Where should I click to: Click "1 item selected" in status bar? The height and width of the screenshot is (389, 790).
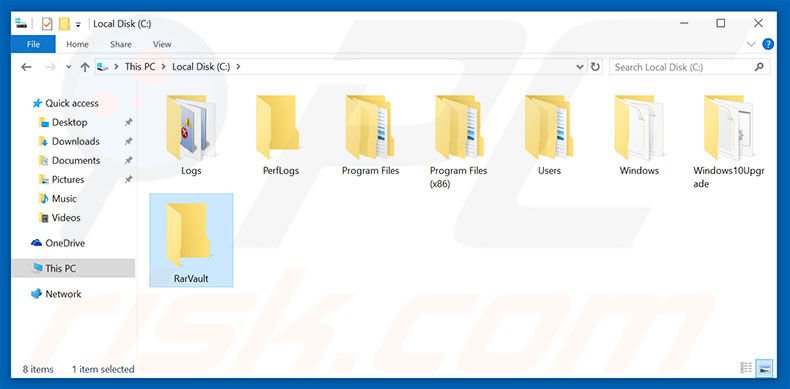point(103,369)
